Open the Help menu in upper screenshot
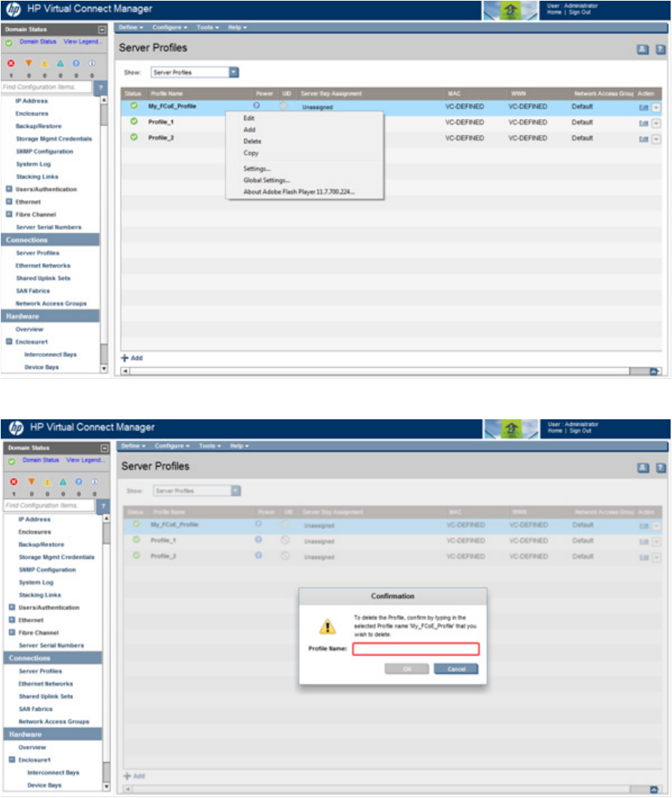672x798 pixels. 238,28
